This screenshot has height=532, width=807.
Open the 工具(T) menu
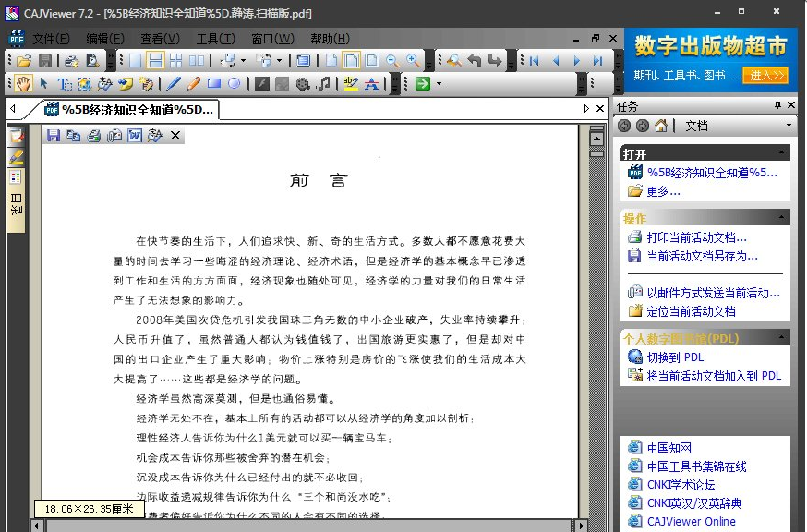click(x=215, y=39)
